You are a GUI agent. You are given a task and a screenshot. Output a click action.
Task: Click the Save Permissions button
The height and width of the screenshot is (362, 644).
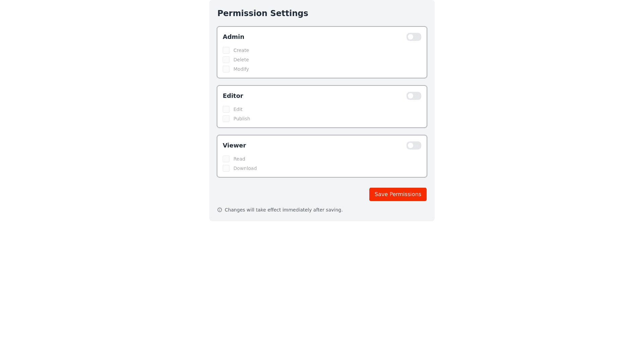pos(398,194)
